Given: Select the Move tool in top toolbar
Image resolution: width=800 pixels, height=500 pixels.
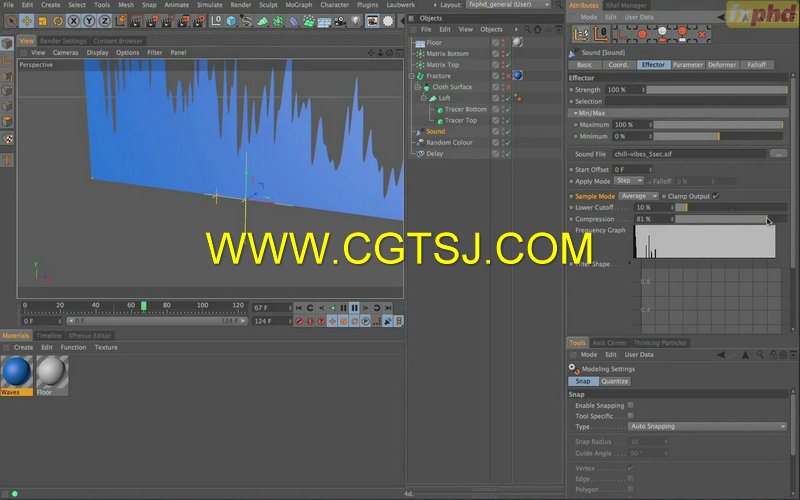Looking at the screenshot, I should [27, 21].
